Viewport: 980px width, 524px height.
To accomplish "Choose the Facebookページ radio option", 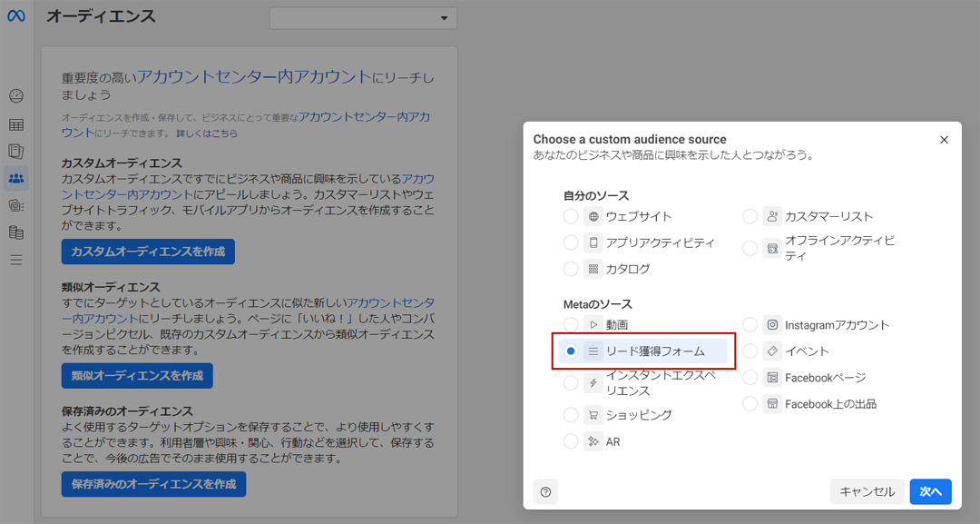I will tap(750, 378).
